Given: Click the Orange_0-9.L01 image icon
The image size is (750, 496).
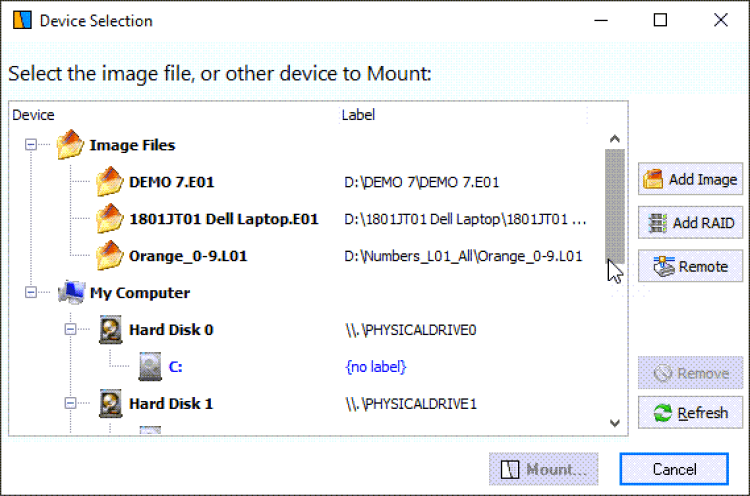Looking at the screenshot, I should [x=109, y=255].
